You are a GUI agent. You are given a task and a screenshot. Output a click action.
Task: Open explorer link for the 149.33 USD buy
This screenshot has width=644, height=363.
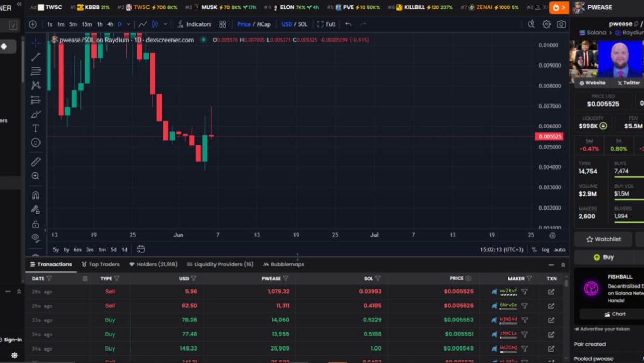(x=551, y=348)
